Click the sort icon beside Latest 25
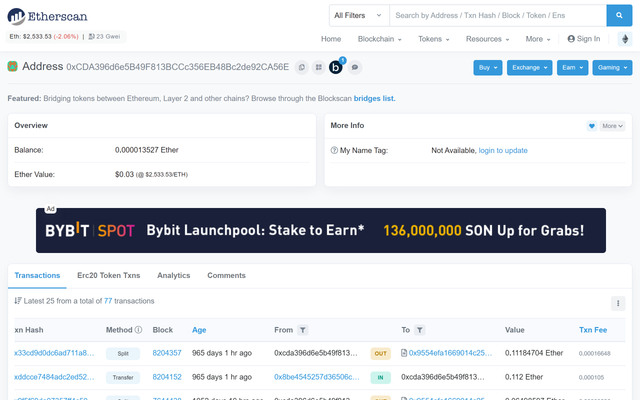This screenshot has width=640, height=400. click(x=18, y=301)
